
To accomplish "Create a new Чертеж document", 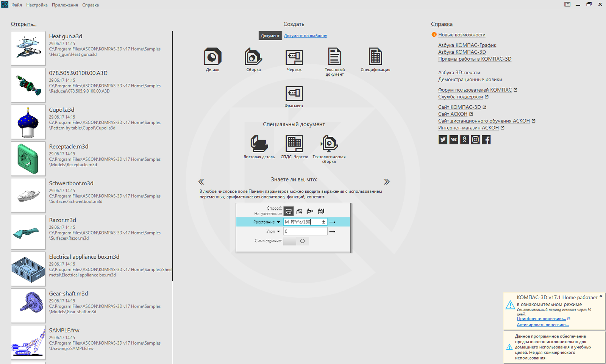I will [294, 57].
